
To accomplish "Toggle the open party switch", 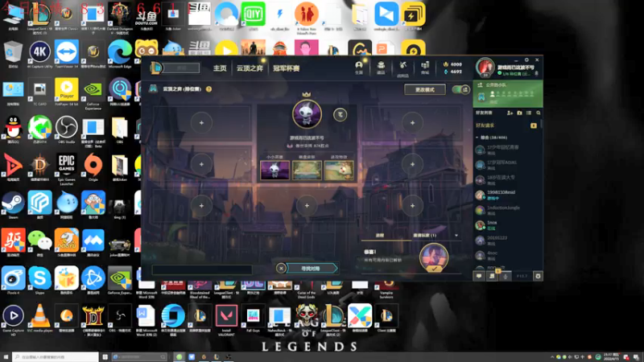I will 460,89.
